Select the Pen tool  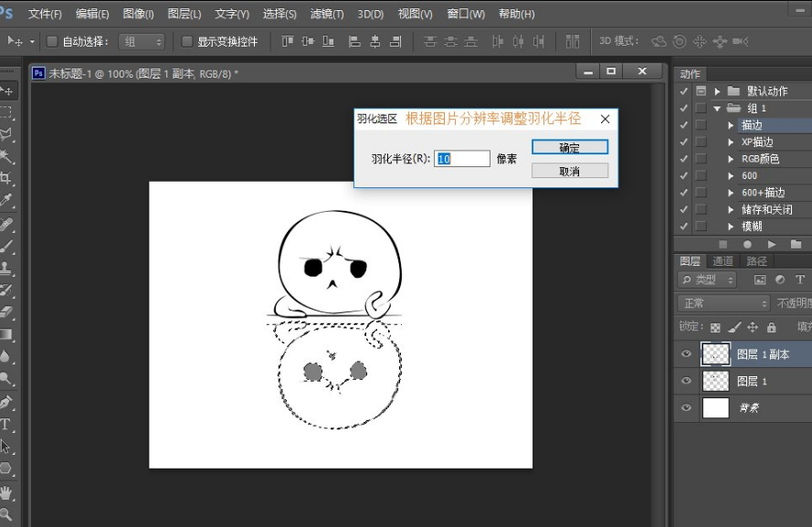(6, 402)
